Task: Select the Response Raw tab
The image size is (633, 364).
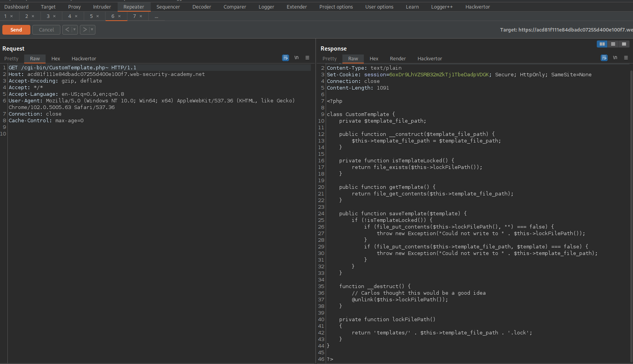Action: (353, 59)
